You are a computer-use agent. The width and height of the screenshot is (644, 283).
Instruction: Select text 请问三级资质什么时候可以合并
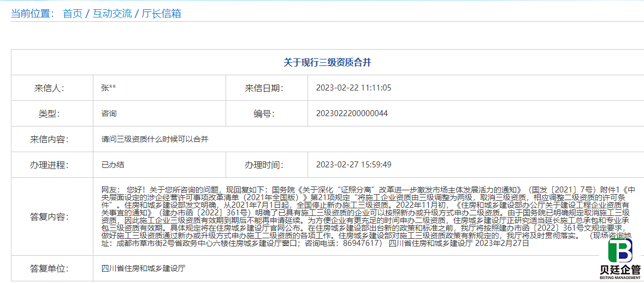point(155,139)
